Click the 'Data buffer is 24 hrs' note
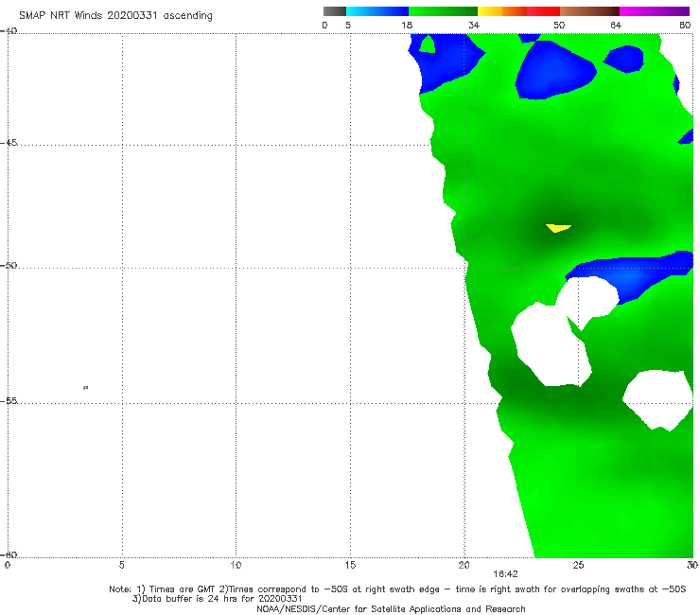 218,599
